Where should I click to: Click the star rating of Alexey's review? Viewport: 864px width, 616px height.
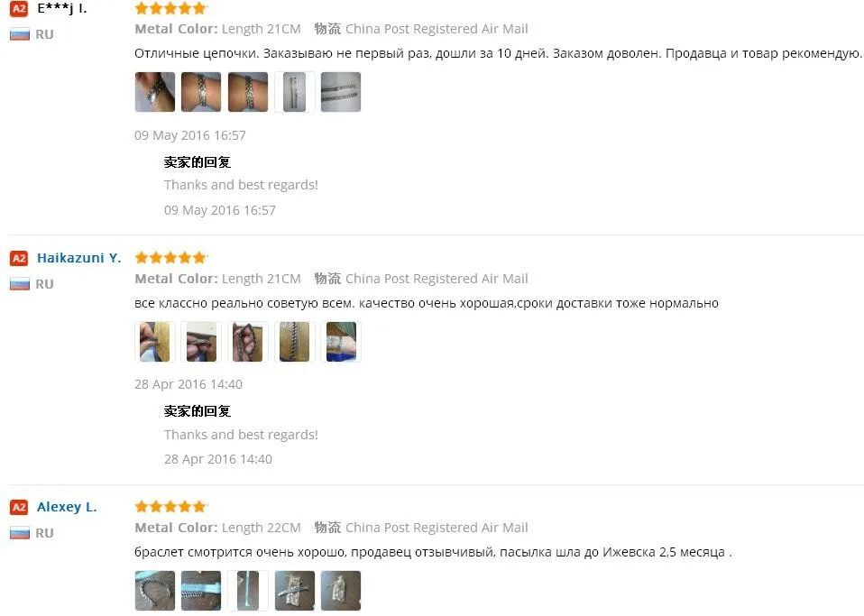click(170, 506)
